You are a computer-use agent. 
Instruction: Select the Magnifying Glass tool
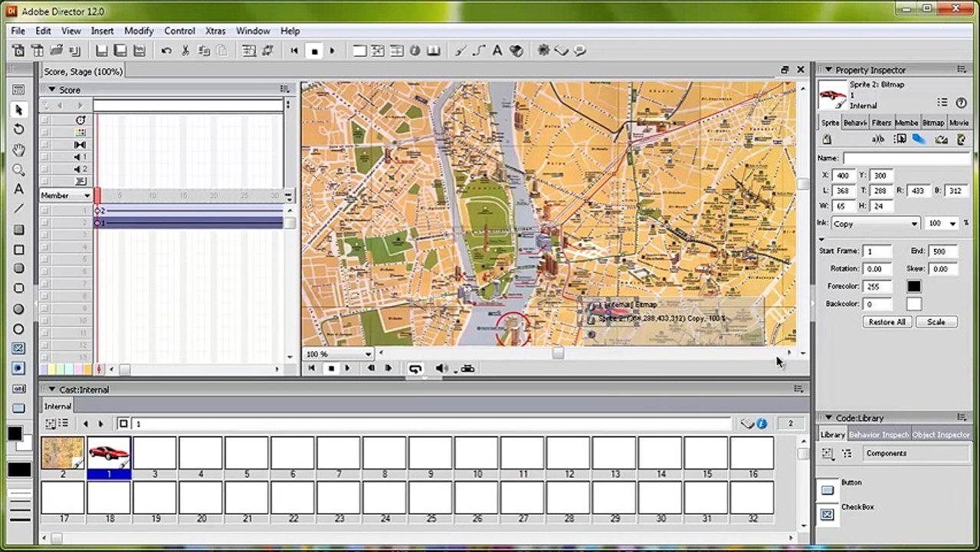[19, 169]
